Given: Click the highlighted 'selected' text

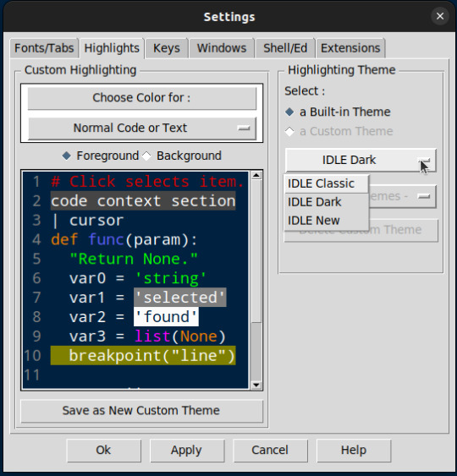Looking at the screenshot, I should click(x=180, y=298).
